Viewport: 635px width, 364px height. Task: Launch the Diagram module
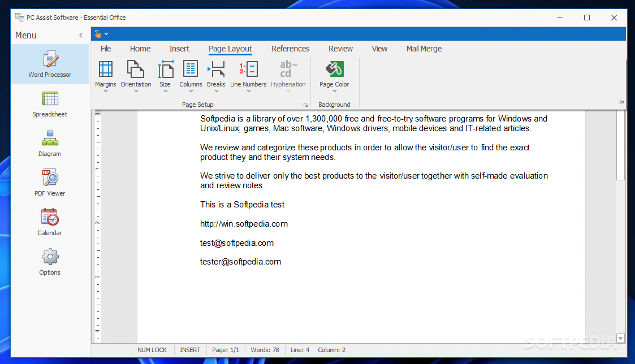pyautogui.click(x=50, y=144)
